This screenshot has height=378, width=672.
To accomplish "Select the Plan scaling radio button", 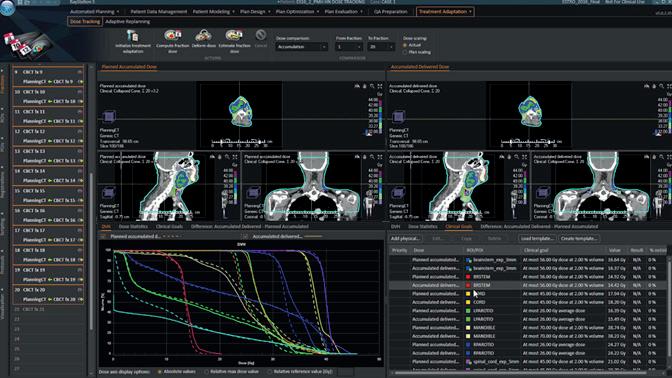I will coord(405,52).
